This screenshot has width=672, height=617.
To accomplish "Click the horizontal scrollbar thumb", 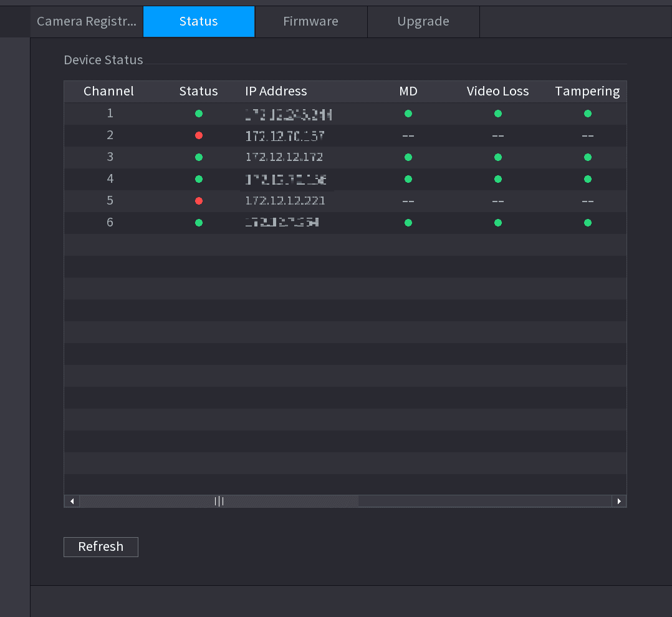I will click(x=219, y=501).
